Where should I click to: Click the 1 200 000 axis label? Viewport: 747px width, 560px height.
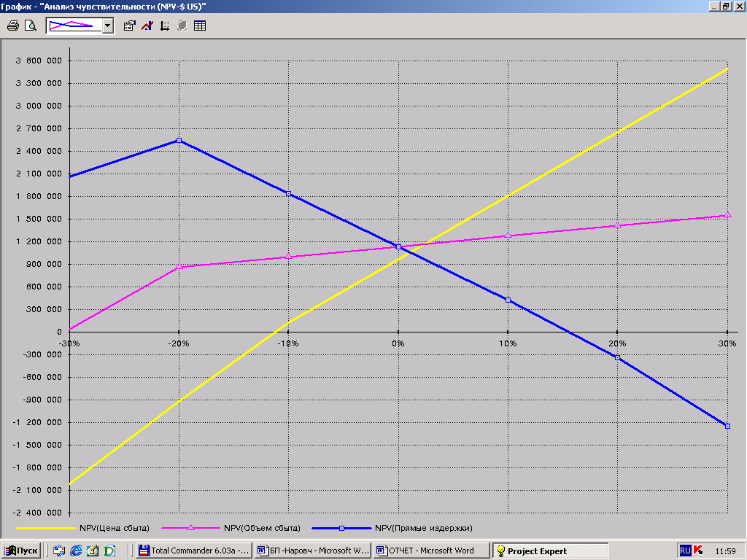tap(39, 241)
